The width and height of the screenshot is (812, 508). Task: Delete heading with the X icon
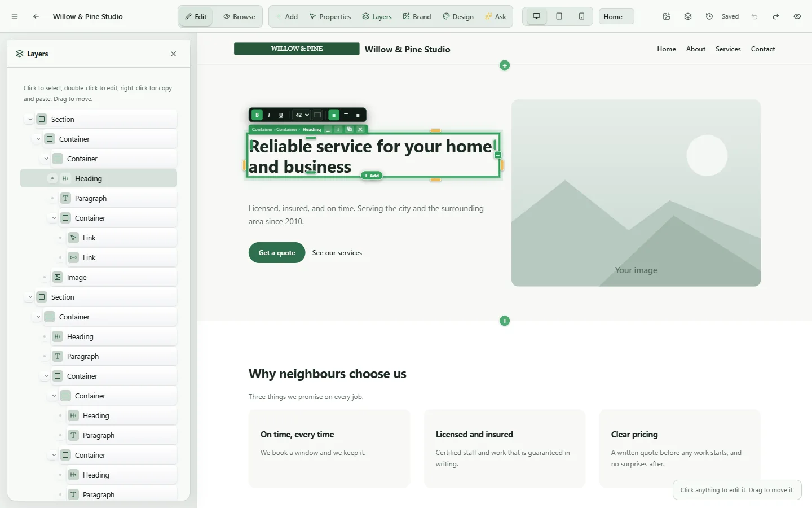point(360,129)
